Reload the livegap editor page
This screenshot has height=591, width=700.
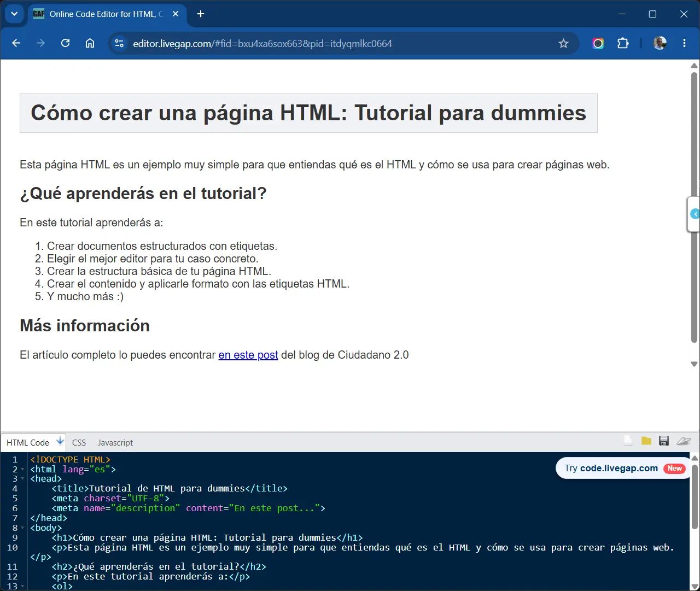coord(65,43)
